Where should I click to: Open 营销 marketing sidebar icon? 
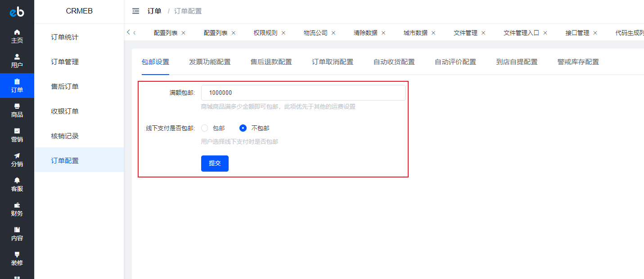point(17,131)
